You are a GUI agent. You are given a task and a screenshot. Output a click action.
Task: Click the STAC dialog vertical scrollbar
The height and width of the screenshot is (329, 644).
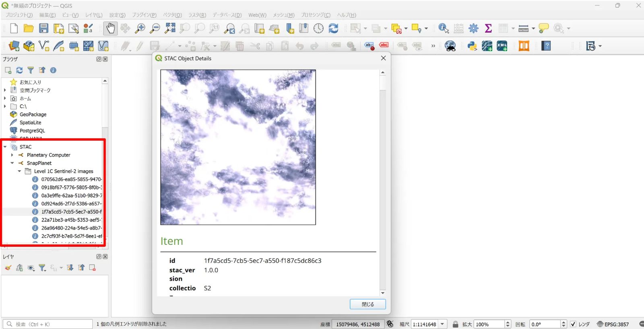[383, 182]
